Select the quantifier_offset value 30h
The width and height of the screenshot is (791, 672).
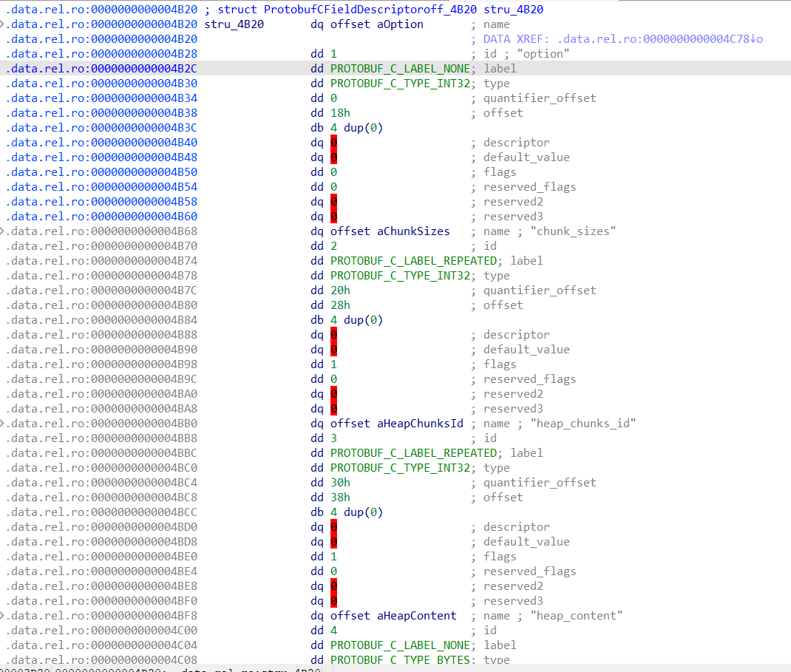(x=340, y=483)
